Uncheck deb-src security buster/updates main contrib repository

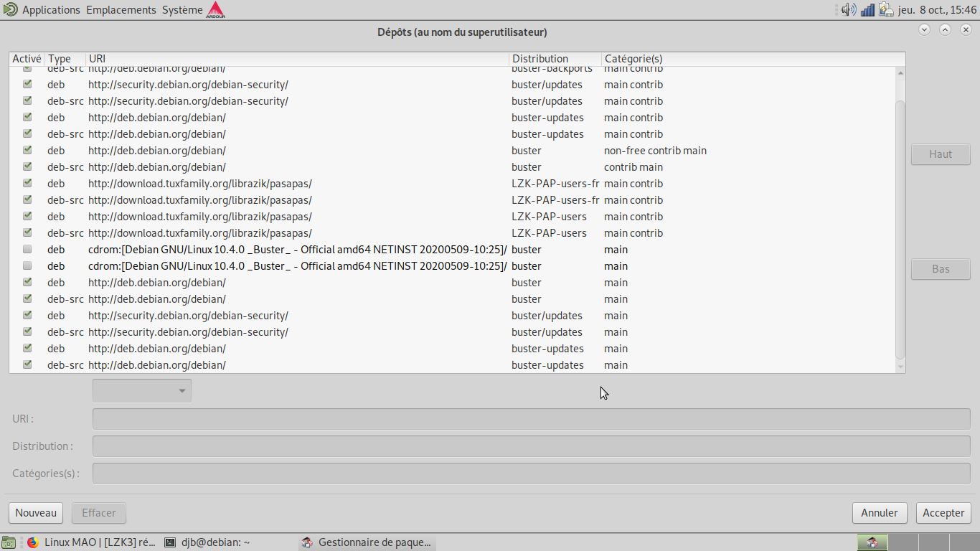click(x=27, y=100)
